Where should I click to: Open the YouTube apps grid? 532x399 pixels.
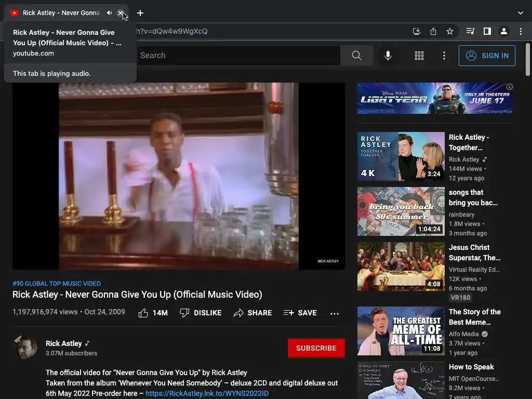tap(419, 55)
